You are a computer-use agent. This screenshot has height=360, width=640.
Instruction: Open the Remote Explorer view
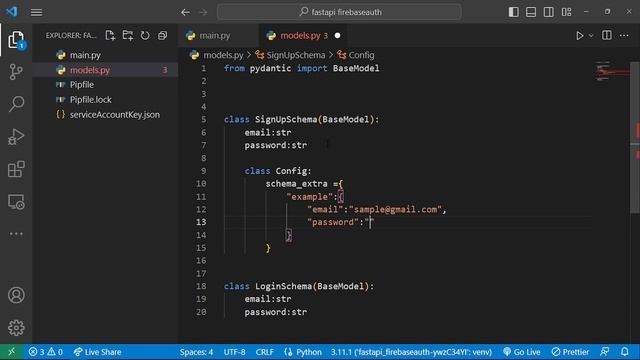16,202
